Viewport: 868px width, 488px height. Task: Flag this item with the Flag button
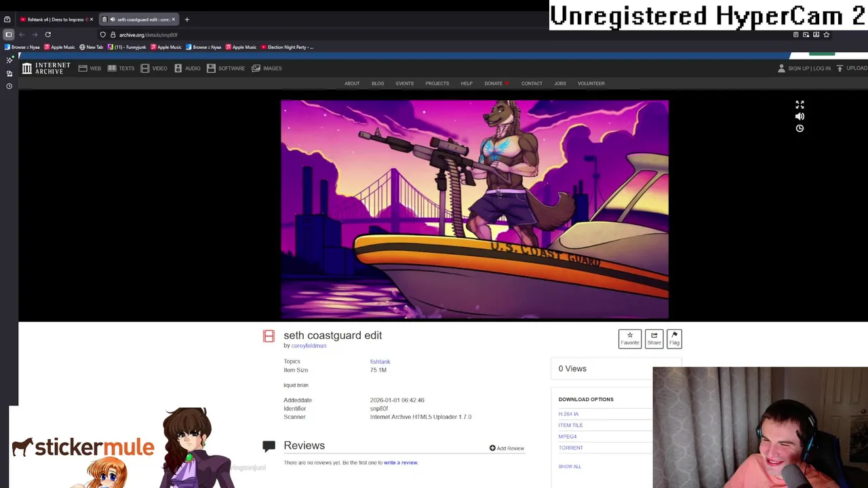pos(674,338)
